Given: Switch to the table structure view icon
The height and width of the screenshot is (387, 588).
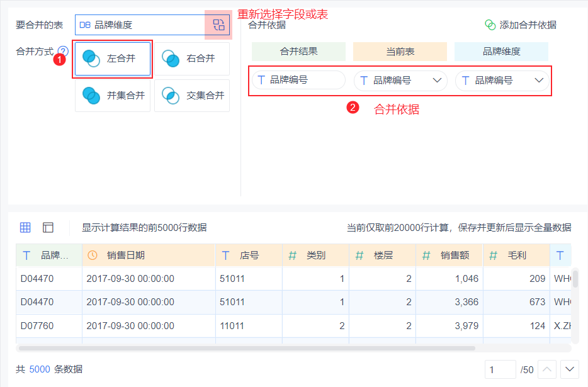Looking at the screenshot, I should tap(48, 227).
